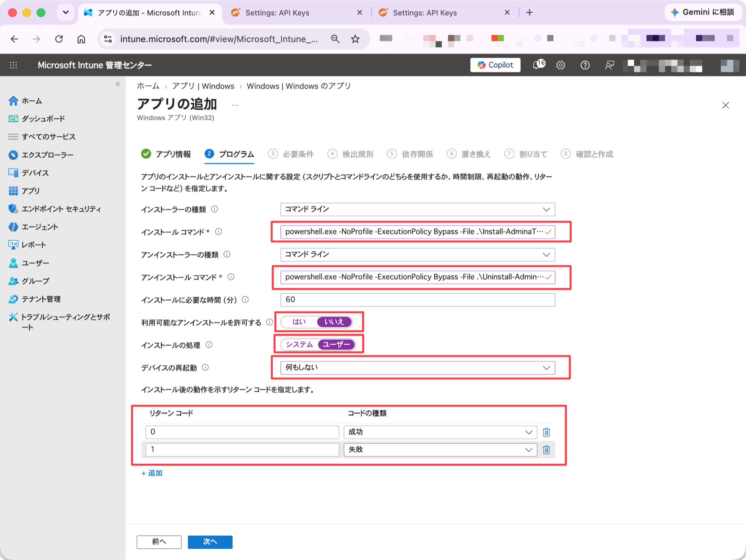Click the + 追加 link
Image resolution: width=746 pixels, height=560 pixels.
[x=152, y=473]
